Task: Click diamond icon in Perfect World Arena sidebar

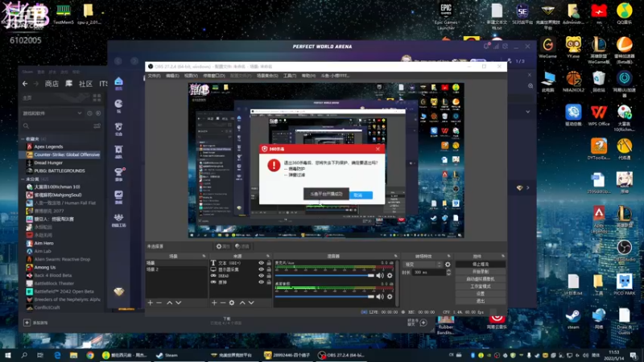Action: (118, 291)
